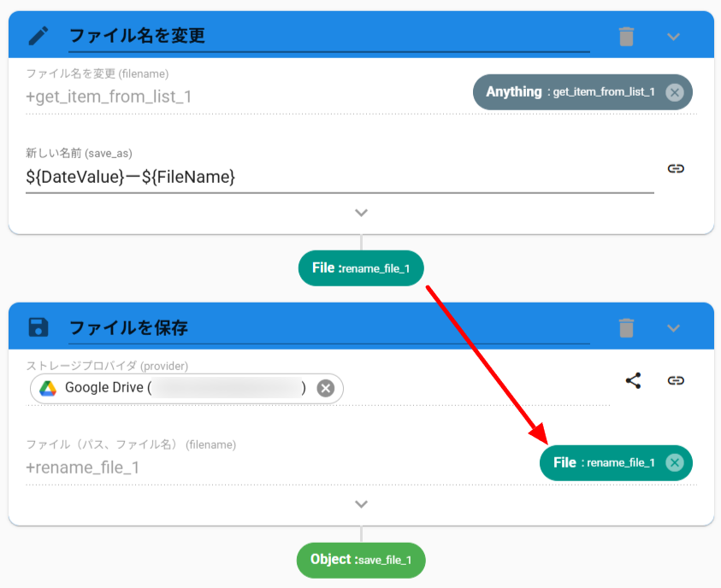Viewport: 721px width, 588px height.
Task: Collapse the ファイル名を変更 block header chevron
Action: 674,36
